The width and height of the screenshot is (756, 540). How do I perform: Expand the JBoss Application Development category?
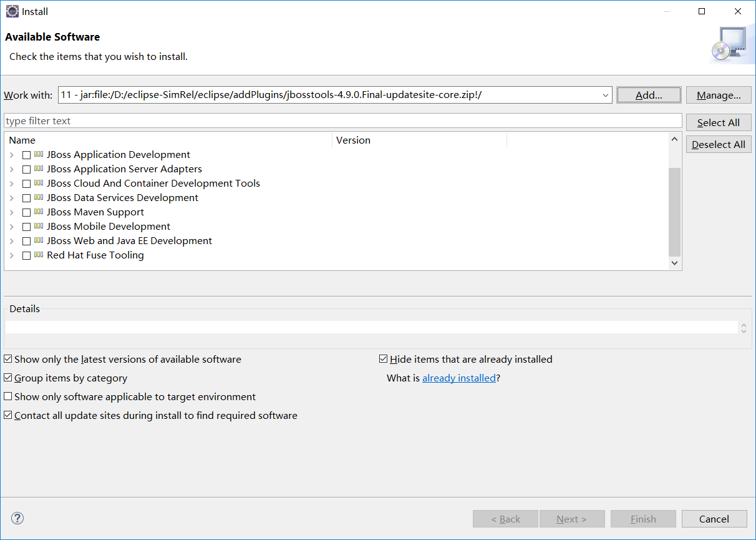point(12,155)
